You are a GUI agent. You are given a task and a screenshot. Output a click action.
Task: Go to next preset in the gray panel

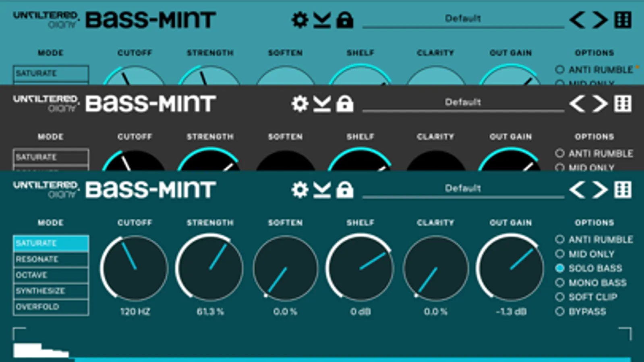[600, 103]
